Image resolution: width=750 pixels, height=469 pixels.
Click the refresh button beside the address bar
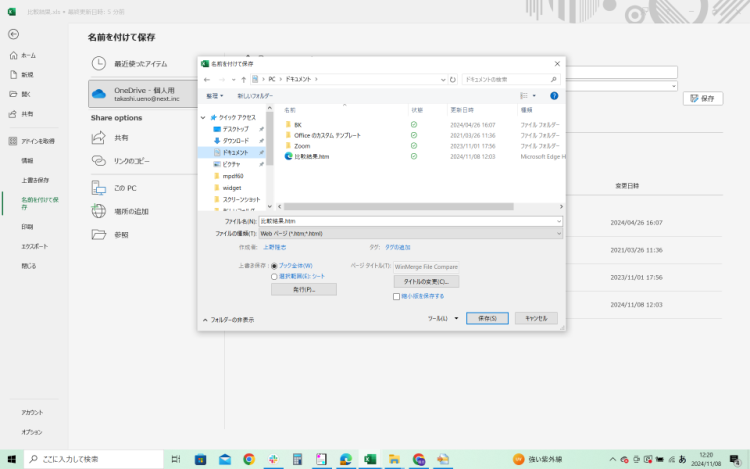coord(453,79)
